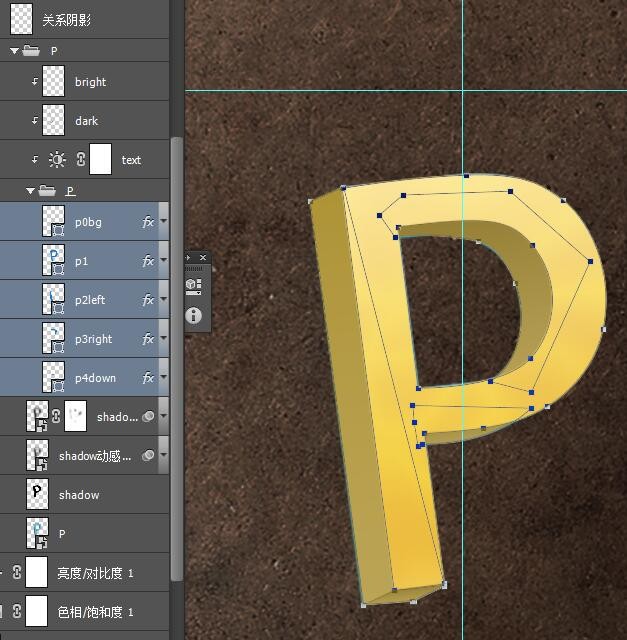627x640 pixels.
Task: Expand effects arrow on p3right layer
Action: point(163,339)
